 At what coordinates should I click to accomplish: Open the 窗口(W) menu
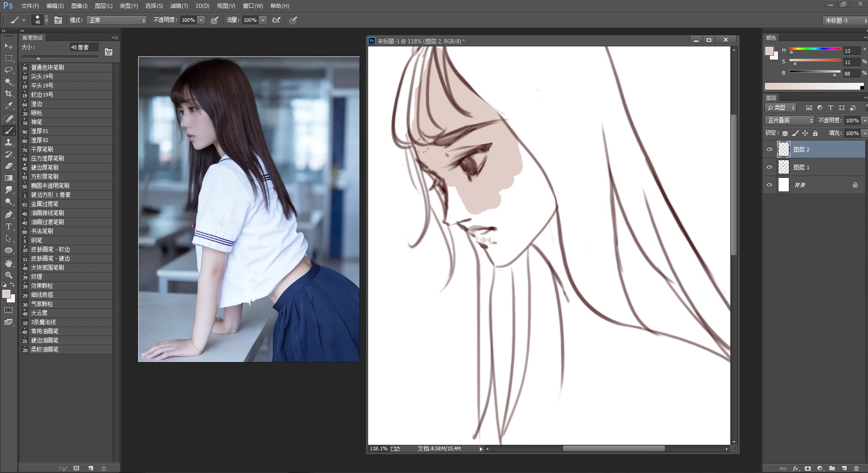253,6
